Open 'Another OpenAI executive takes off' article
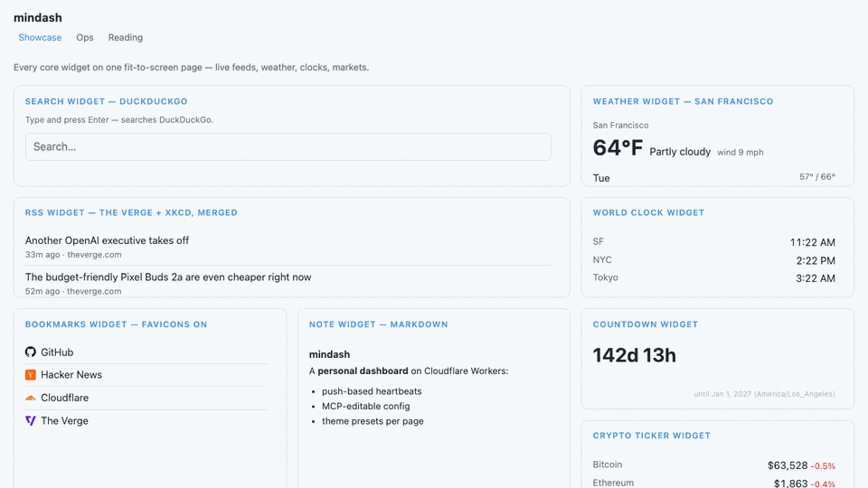The width and height of the screenshot is (868, 488). 107,240
